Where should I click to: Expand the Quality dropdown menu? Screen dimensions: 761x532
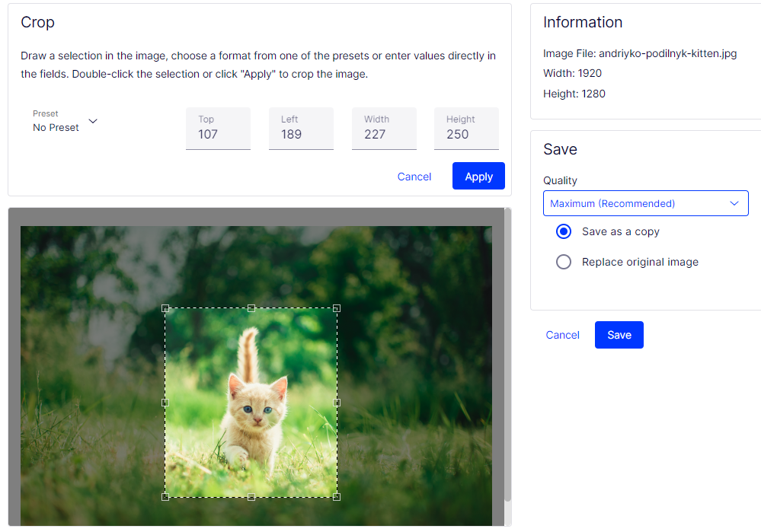coord(645,203)
